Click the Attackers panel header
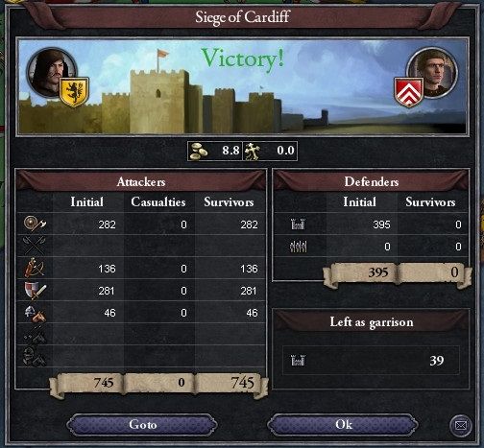 click(x=141, y=181)
